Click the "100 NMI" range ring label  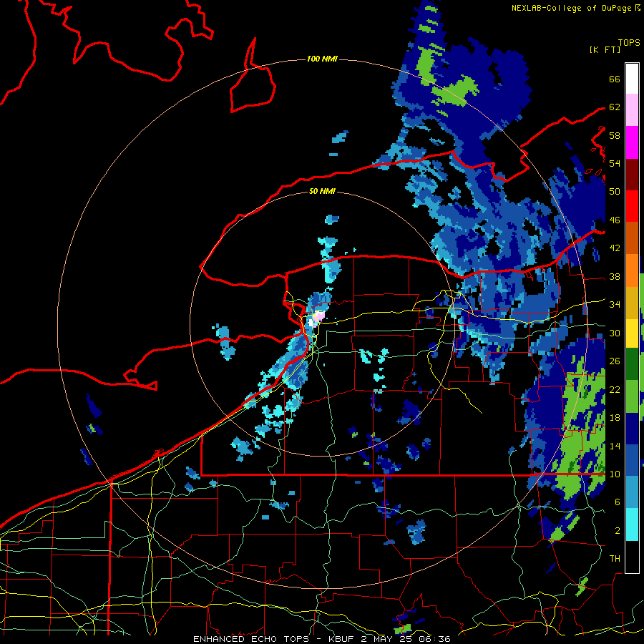[x=322, y=59]
